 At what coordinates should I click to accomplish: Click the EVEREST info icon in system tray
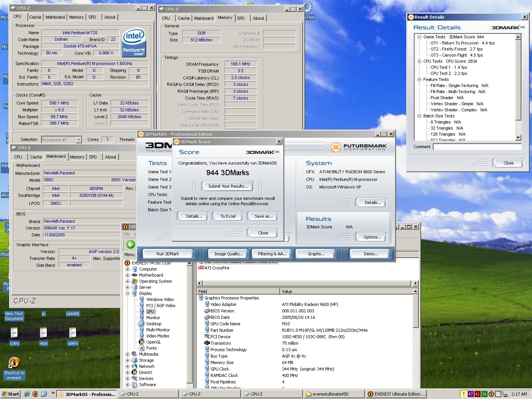coord(491,394)
